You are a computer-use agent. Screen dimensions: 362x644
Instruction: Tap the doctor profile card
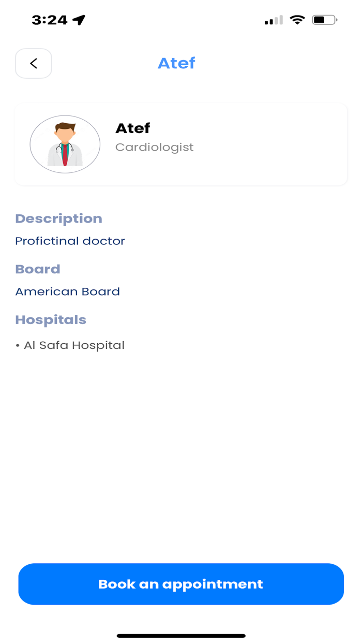point(180,144)
